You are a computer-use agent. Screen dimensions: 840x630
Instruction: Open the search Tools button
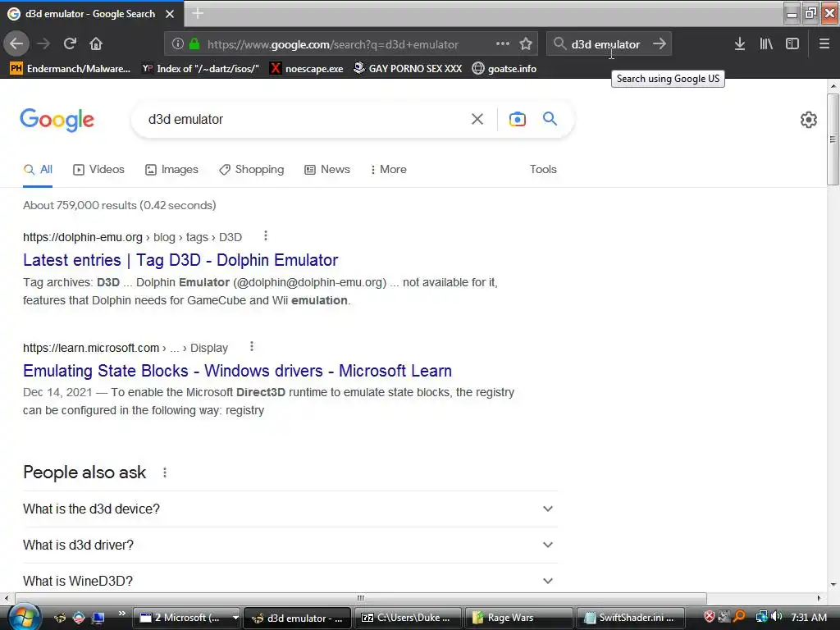[x=543, y=169]
